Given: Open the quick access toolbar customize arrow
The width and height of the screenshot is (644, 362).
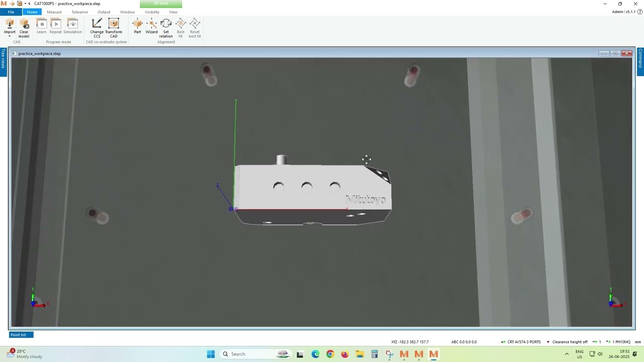Looking at the screenshot, I should 29,4.
